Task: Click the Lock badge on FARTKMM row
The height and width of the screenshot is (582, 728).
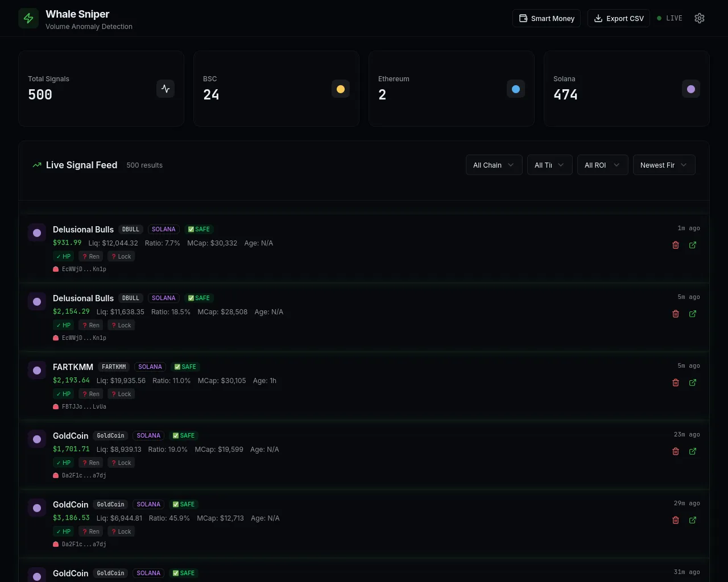Action: [121, 394]
